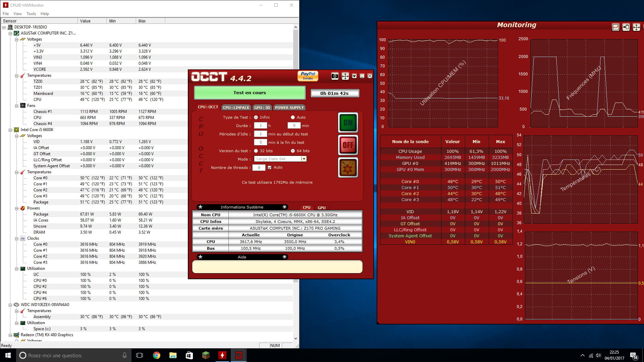Expand the Informations Système dropdown arrow

coord(284,207)
